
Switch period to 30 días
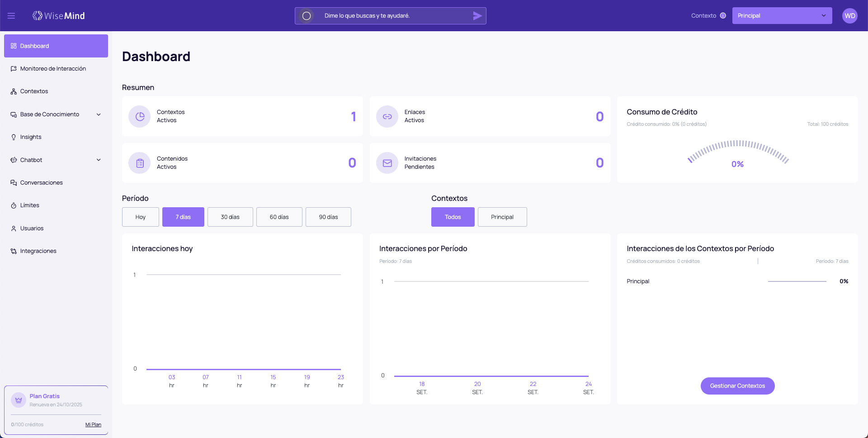pyautogui.click(x=230, y=217)
